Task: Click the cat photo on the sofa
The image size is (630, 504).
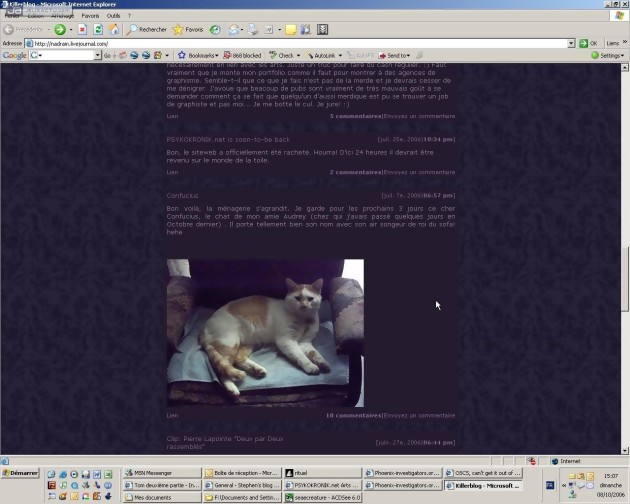Action: pos(266,333)
